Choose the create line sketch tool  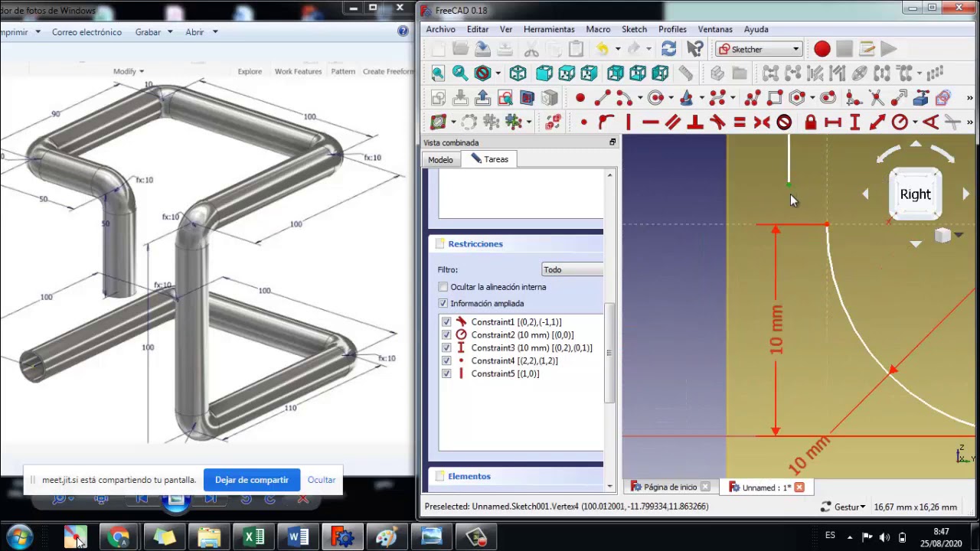pyautogui.click(x=602, y=98)
